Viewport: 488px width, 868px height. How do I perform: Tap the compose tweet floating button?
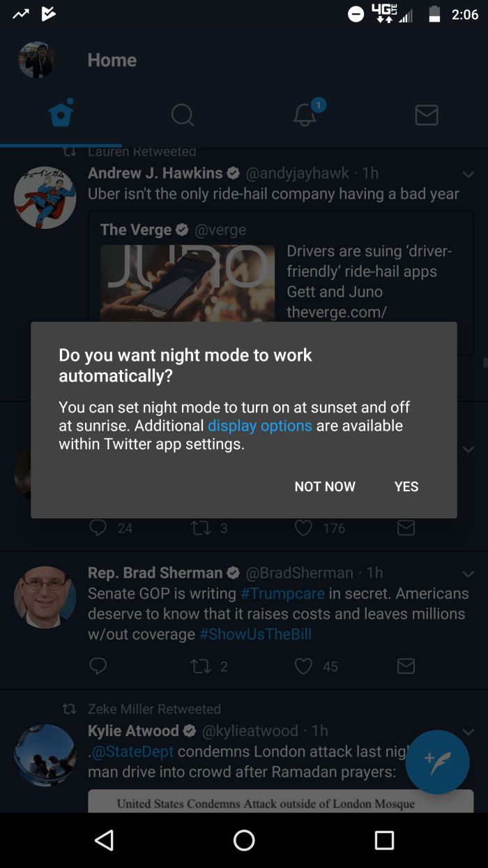[x=437, y=762]
